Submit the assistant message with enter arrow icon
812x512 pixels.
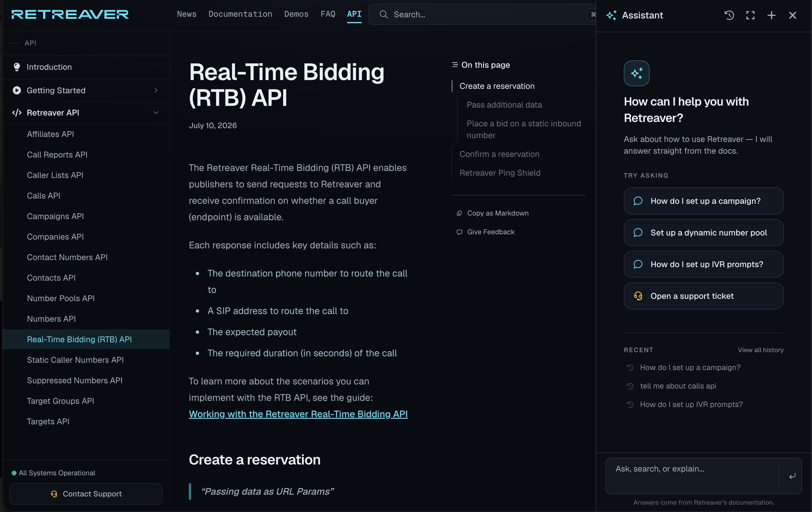point(792,476)
